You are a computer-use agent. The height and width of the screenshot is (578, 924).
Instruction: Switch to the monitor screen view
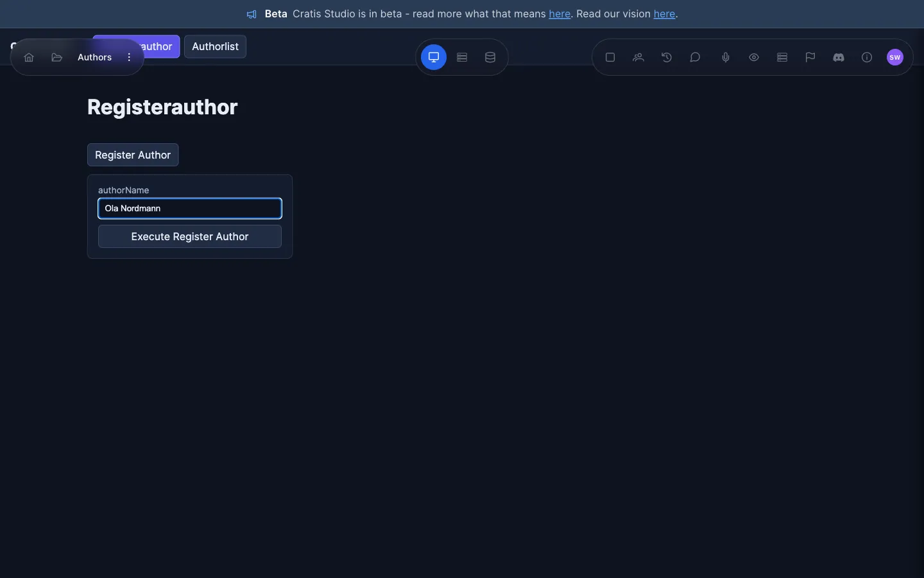434,57
